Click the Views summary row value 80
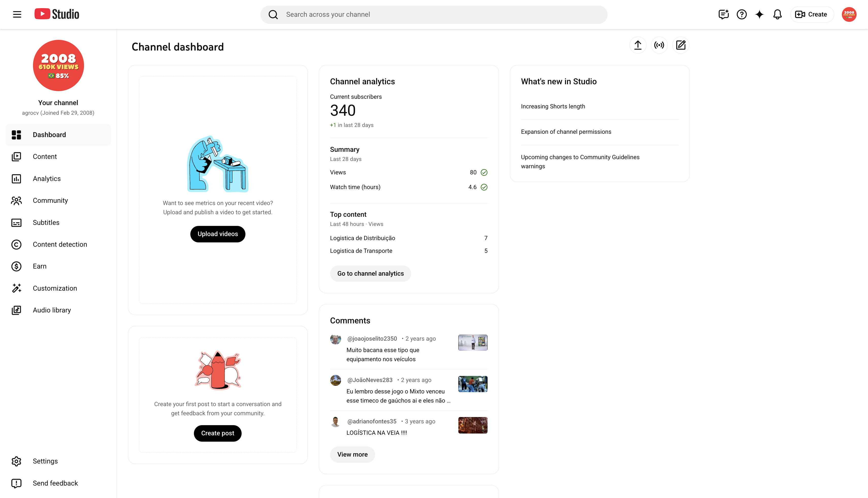The width and height of the screenshot is (868, 498). (x=473, y=172)
